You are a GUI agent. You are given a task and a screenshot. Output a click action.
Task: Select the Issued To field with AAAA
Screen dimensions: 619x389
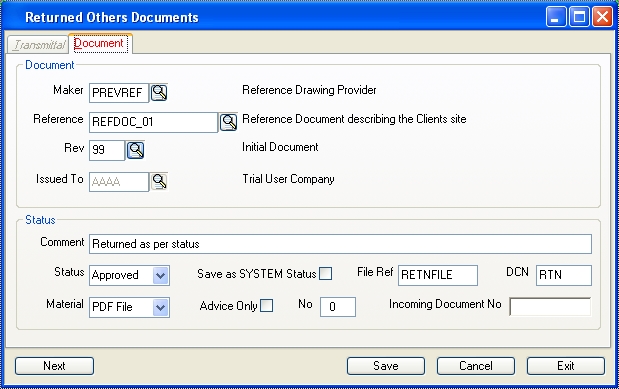pos(119,182)
